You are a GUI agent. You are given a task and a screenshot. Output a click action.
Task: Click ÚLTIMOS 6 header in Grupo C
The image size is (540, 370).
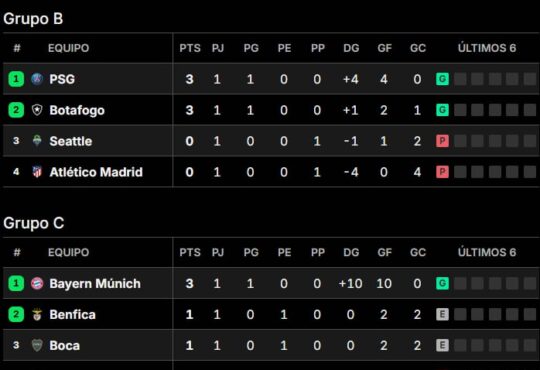pos(487,253)
